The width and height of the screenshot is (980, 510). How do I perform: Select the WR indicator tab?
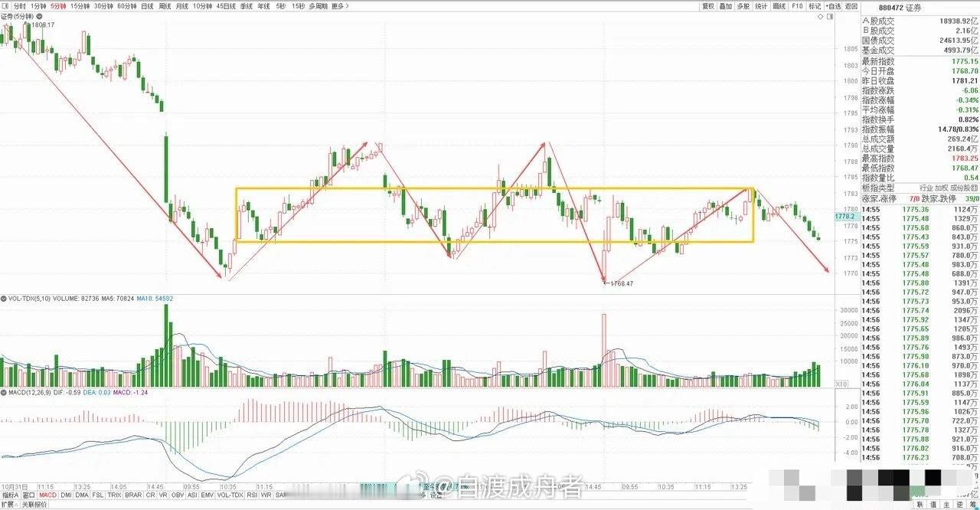(266, 495)
